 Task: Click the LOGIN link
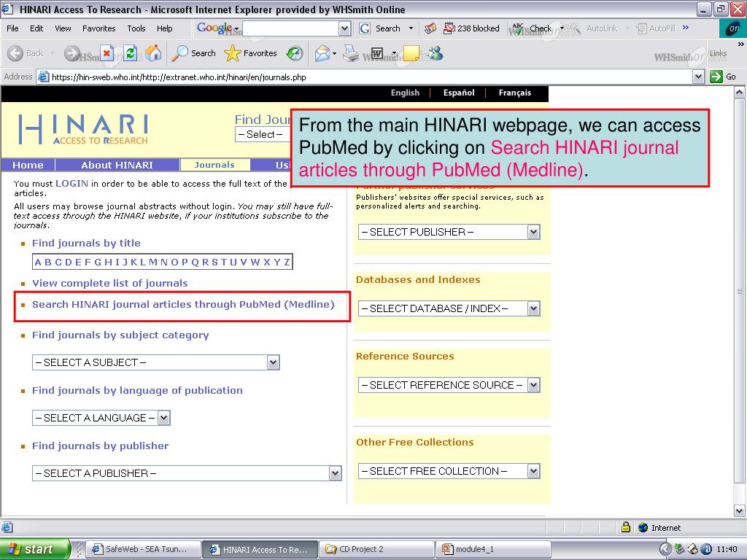(71, 183)
